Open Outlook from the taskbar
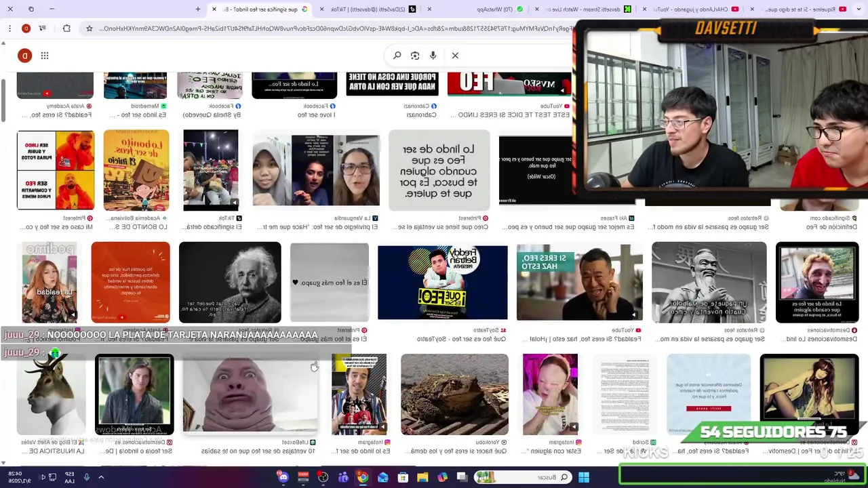 (383, 477)
